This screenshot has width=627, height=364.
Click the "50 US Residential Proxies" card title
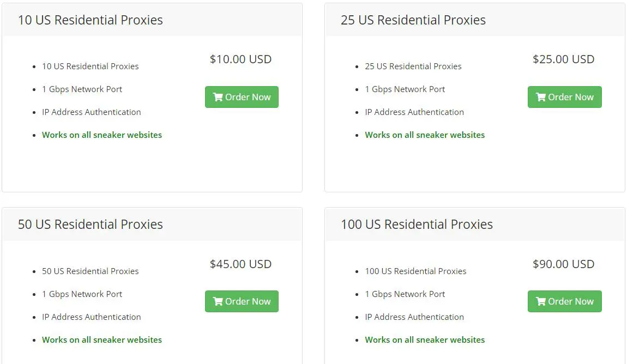pyautogui.click(x=91, y=225)
